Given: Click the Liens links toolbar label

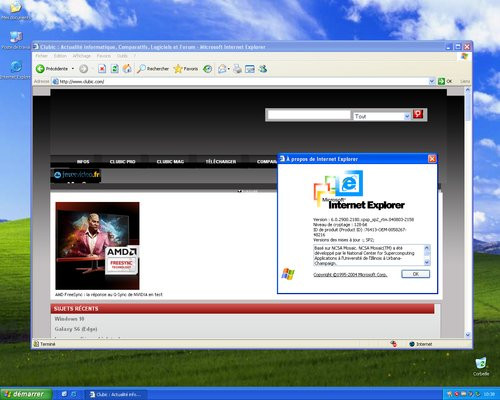Looking at the screenshot, I should 465,81.
